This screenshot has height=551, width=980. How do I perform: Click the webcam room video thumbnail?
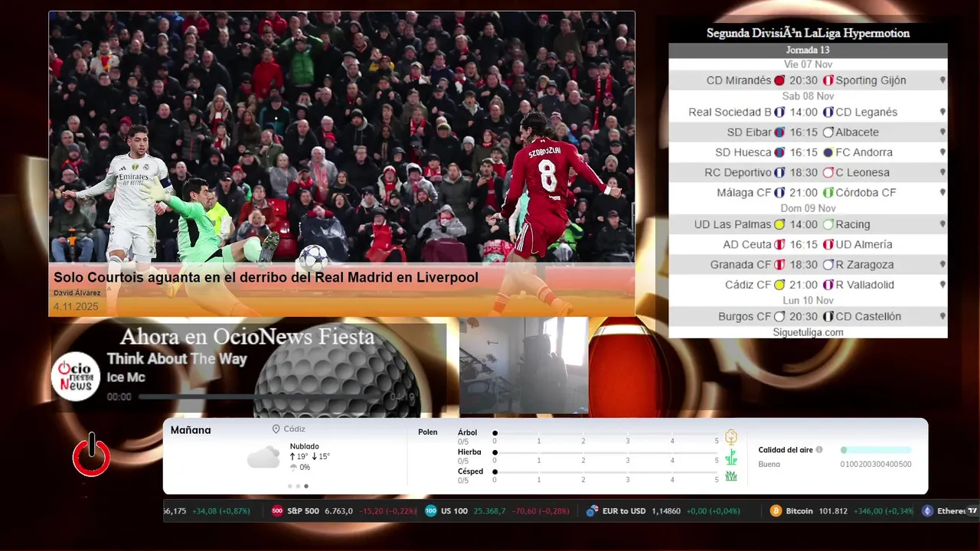pos(524,366)
